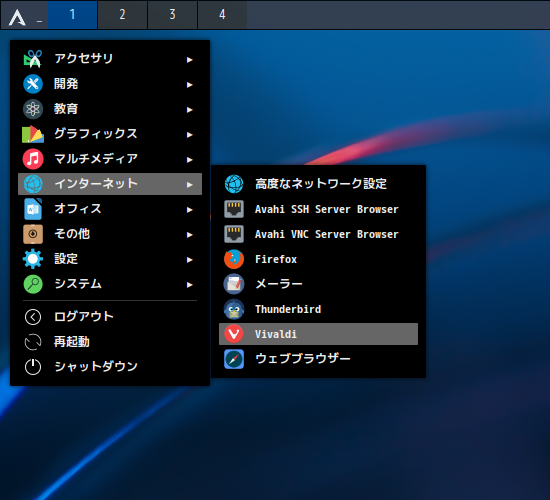Screen dimensions: 550x500
Task: Expand 設定 submenu arrow
Action: 189,260
